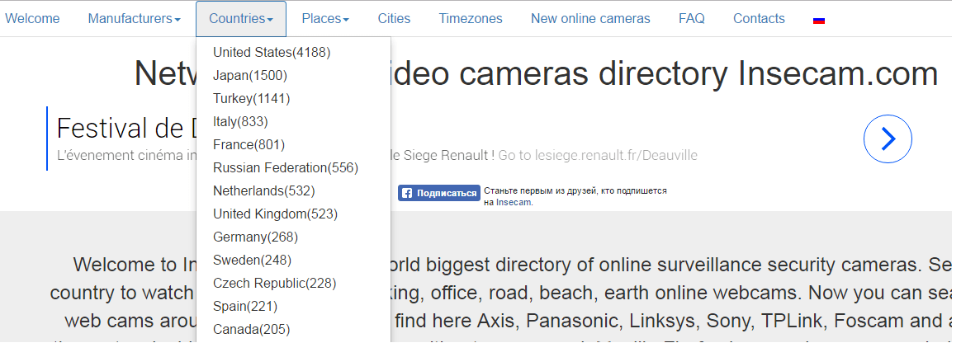Pick Netherlands(532) from the list
Image resolution: width=980 pixels, height=357 pixels.
293,191
